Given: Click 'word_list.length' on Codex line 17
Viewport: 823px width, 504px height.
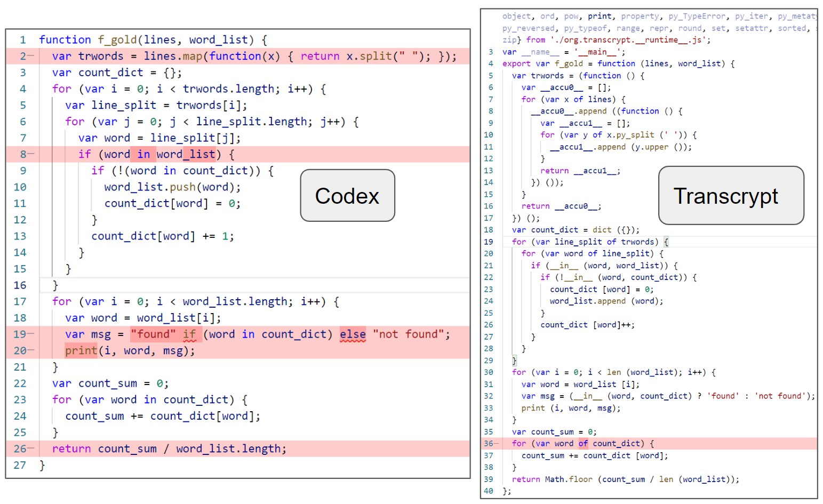Looking at the screenshot, I should 236,302.
